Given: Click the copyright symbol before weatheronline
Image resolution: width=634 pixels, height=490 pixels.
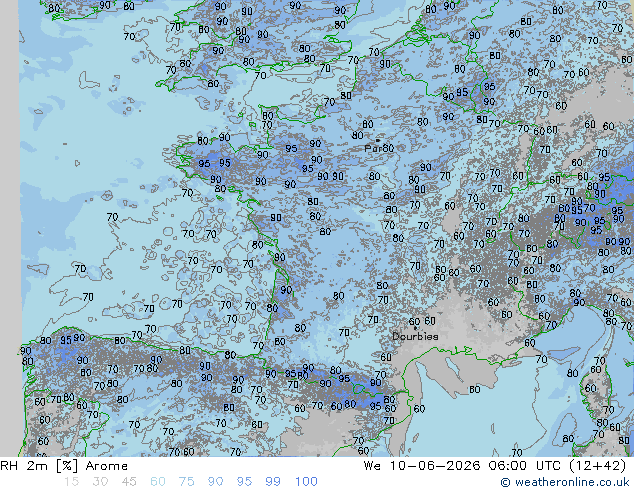Looking at the screenshot, I should coord(505,482).
